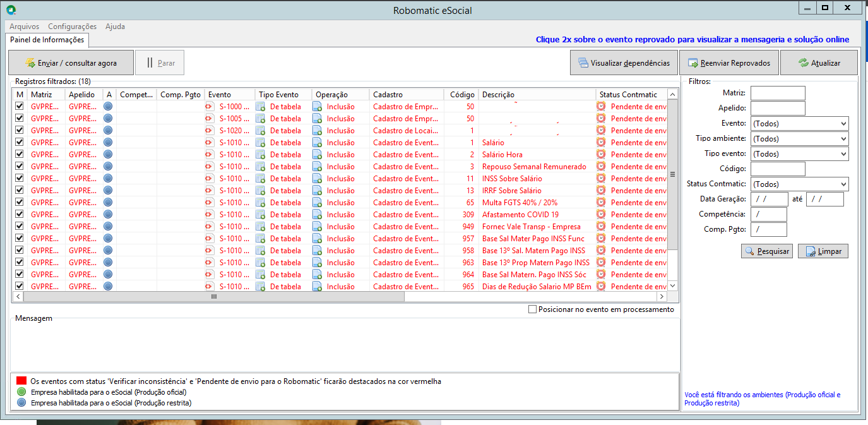Click the vertical scrollbar thumb of the table
Viewport: 868px width, 425px height.
tap(672, 174)
